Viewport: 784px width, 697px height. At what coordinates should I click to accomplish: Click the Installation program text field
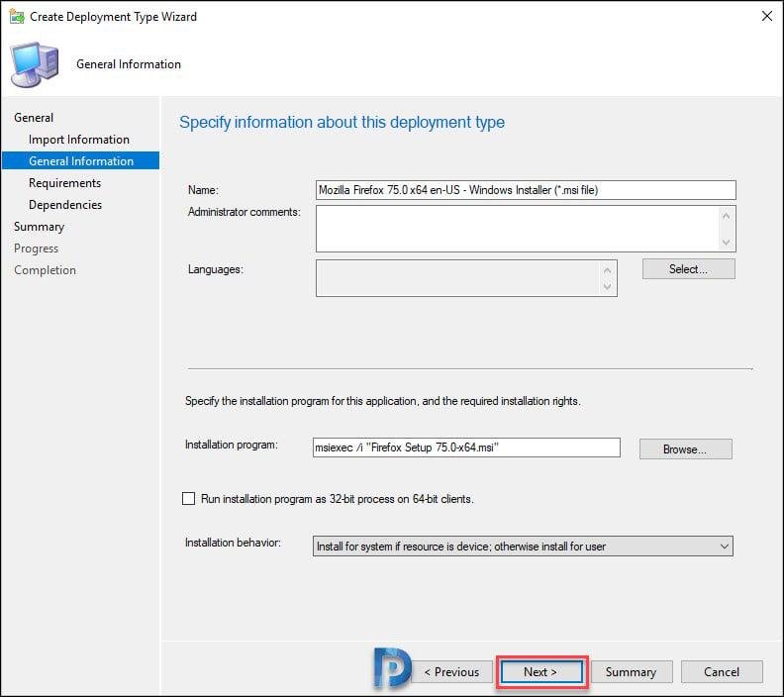point(465,448)
